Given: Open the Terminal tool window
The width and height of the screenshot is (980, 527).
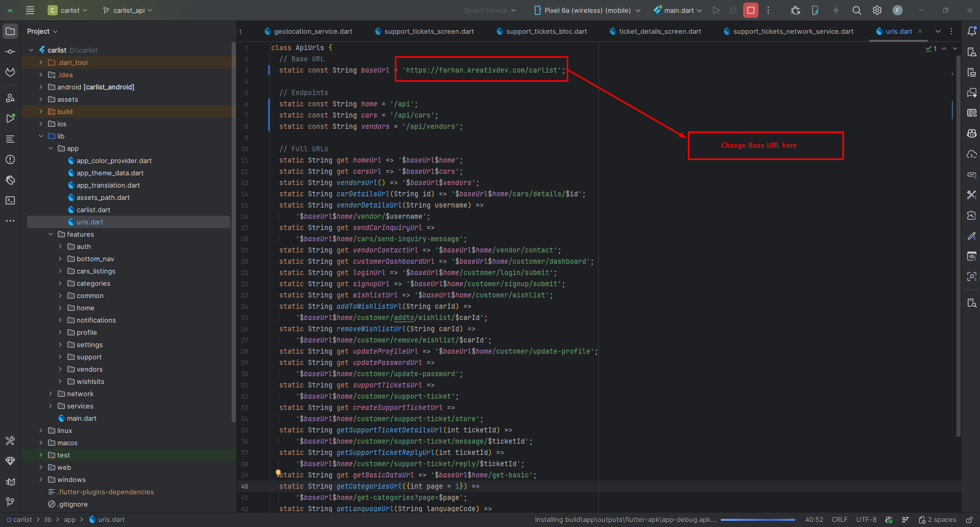Looking at the screenshot, I should [10, 200].
